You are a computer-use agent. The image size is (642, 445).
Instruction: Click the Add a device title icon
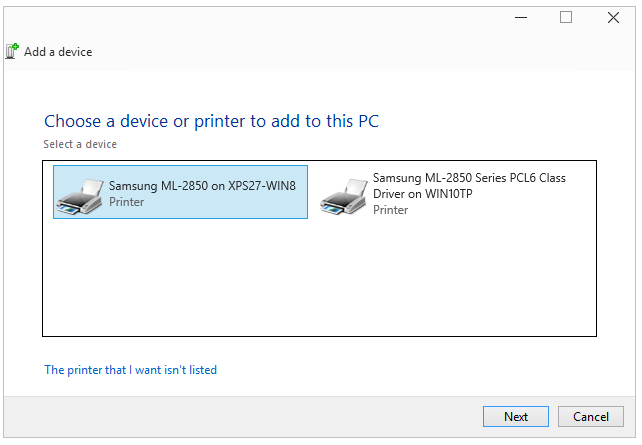[12, 52]
